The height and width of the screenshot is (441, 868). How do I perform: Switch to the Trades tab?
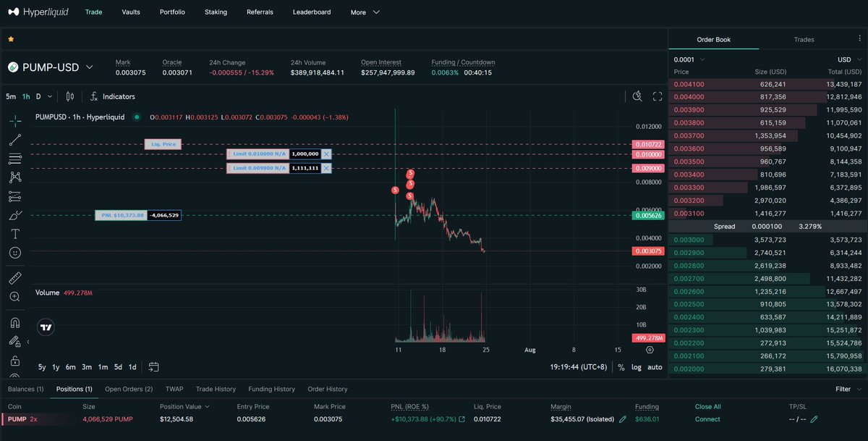pyautogui.click(x=804, y=40)
